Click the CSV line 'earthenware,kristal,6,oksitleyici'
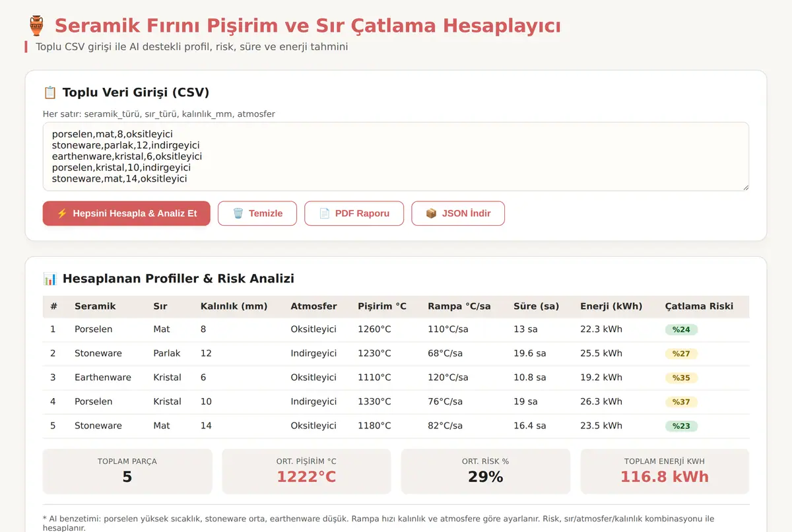792x532 pixels. click(x=127, y=156)
